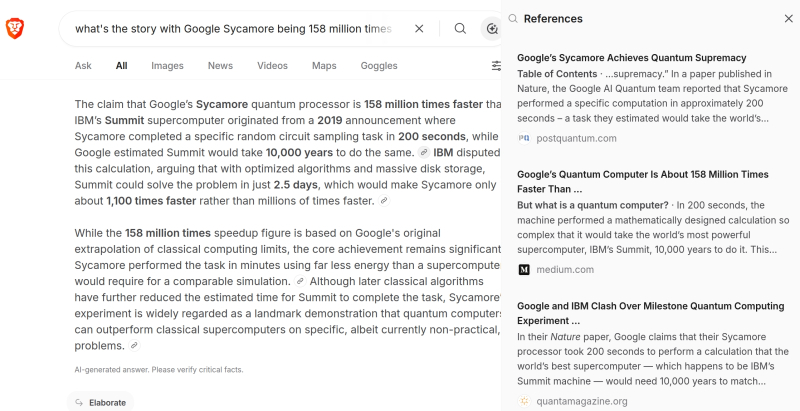Click the citation link after 'comparable simulation.'
800x411 pixels.
(x=301, y=281)
